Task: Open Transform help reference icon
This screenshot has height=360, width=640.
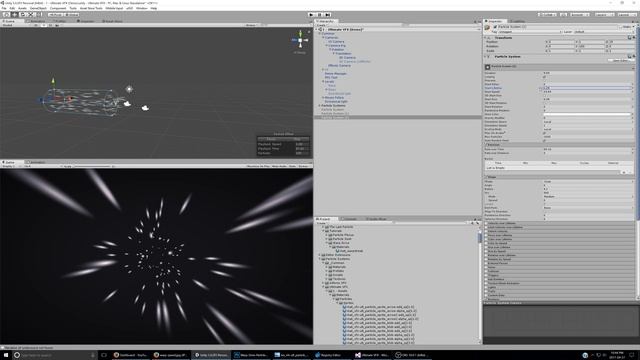Action: coord(629,38)
